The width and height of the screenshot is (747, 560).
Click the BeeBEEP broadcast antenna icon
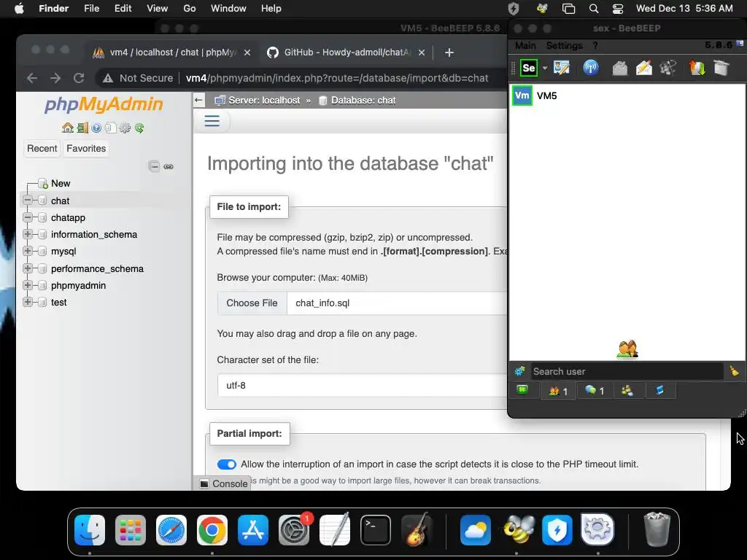591,68
